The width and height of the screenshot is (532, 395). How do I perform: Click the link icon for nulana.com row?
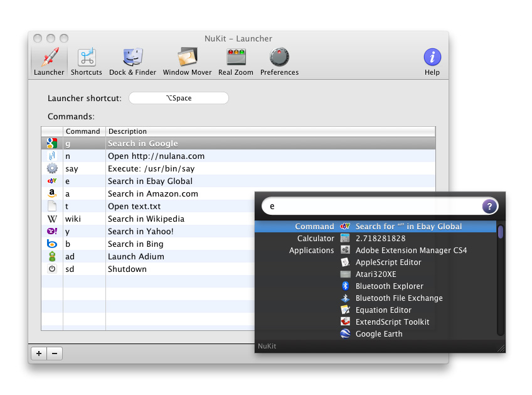click(x=52, y=156)
